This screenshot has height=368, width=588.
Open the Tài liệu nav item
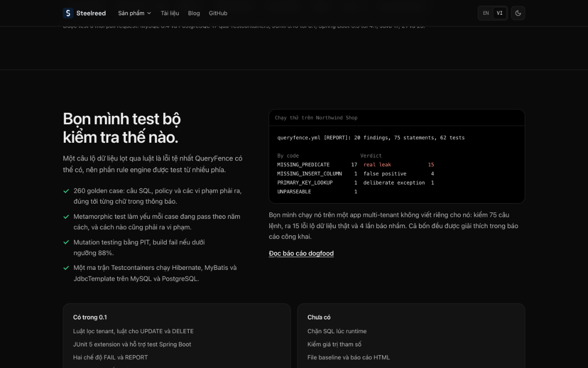pos(170,13)
